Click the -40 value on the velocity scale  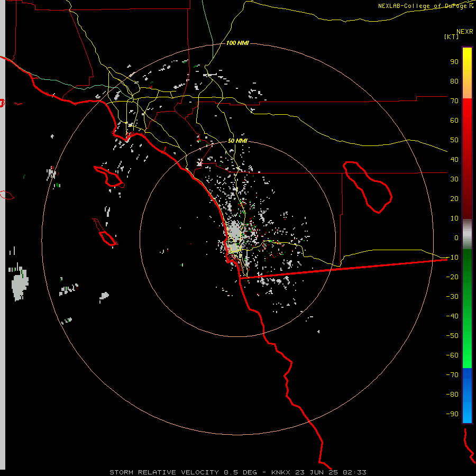(452, 316)
